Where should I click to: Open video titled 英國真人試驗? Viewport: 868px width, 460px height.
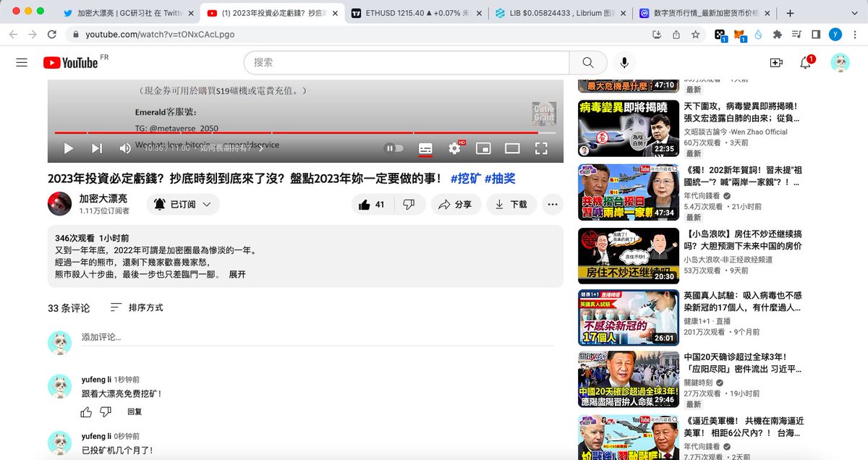743,302
